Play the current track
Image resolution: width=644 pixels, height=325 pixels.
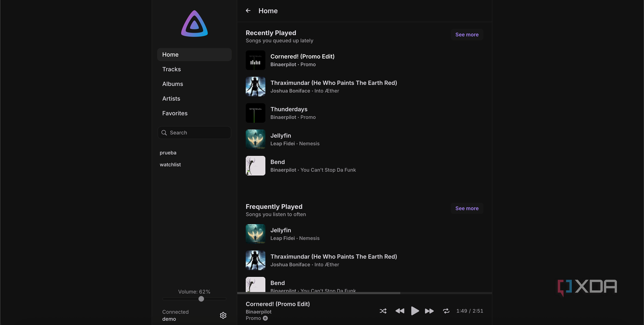[x=415, y=311]
